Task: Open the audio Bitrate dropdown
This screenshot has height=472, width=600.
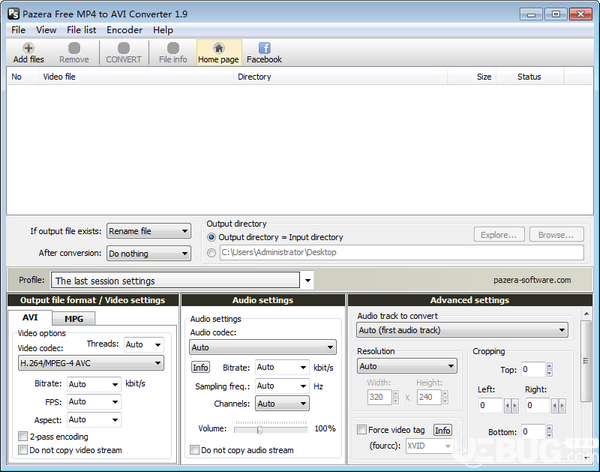Action: click(x=282, y=367)
